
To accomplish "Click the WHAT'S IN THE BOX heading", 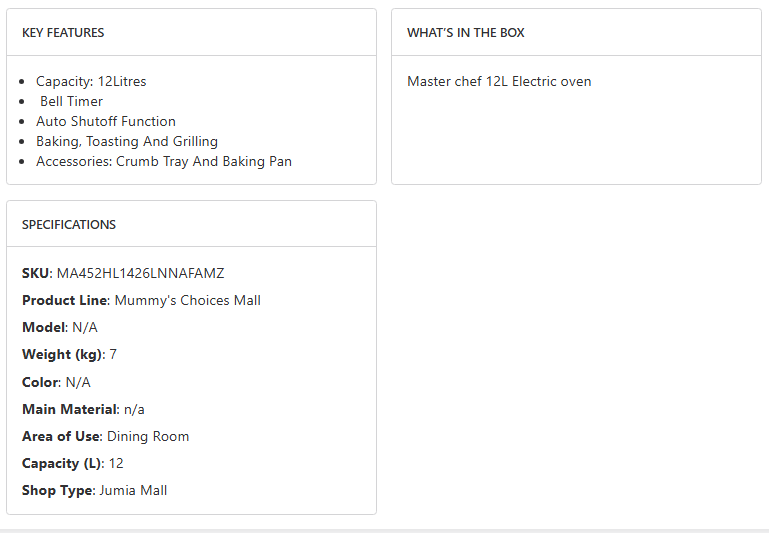I will tap(465, 33).
